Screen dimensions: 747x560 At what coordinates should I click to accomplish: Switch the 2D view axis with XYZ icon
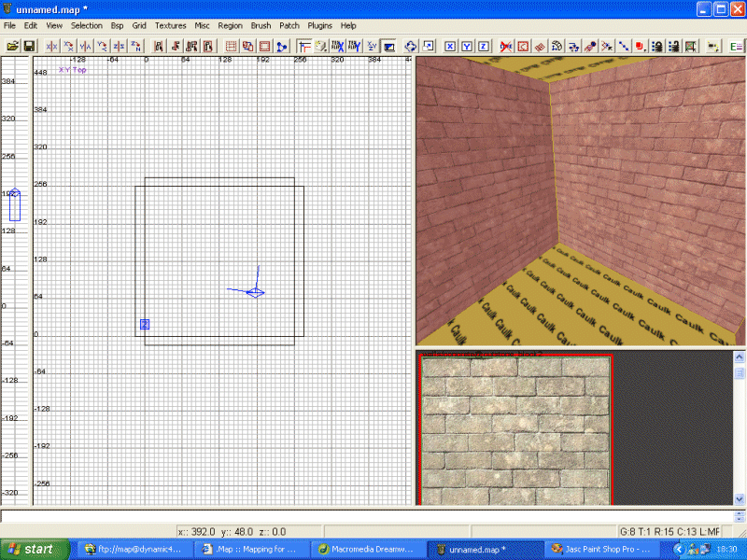tap(372, 46)
